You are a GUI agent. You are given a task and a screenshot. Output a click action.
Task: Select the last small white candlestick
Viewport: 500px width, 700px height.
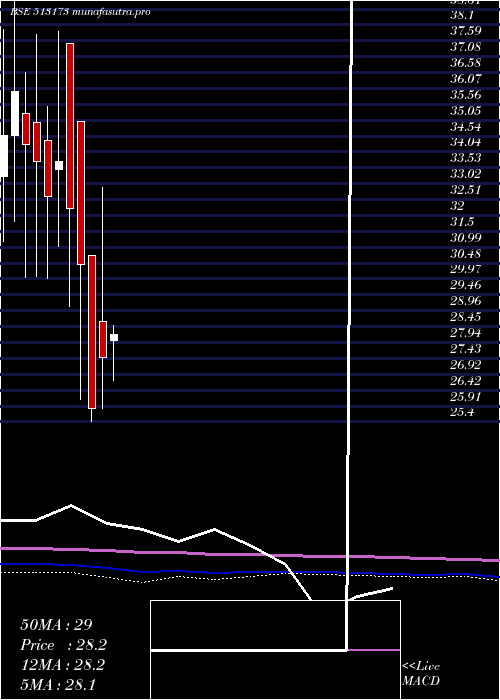114,338
